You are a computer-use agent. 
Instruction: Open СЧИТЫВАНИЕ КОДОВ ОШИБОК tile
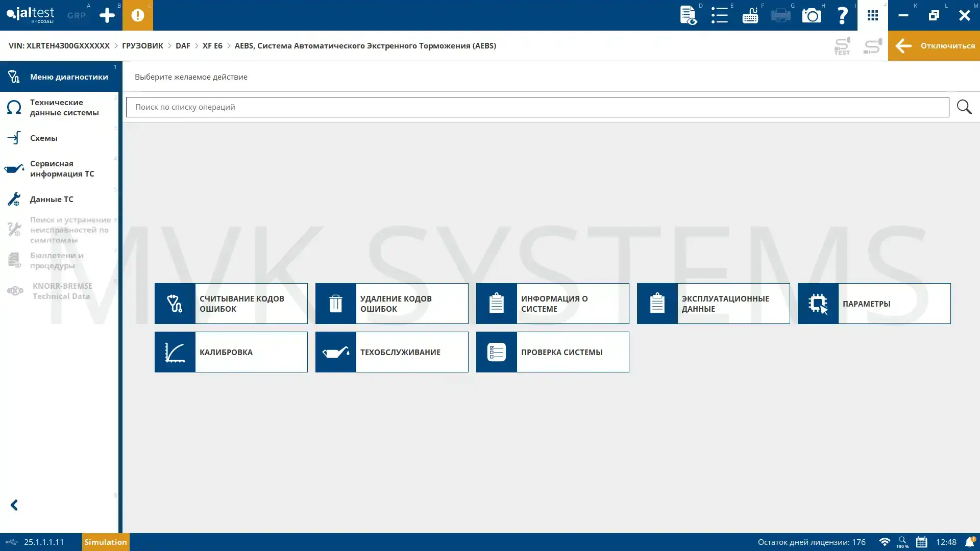pos(231,304)
